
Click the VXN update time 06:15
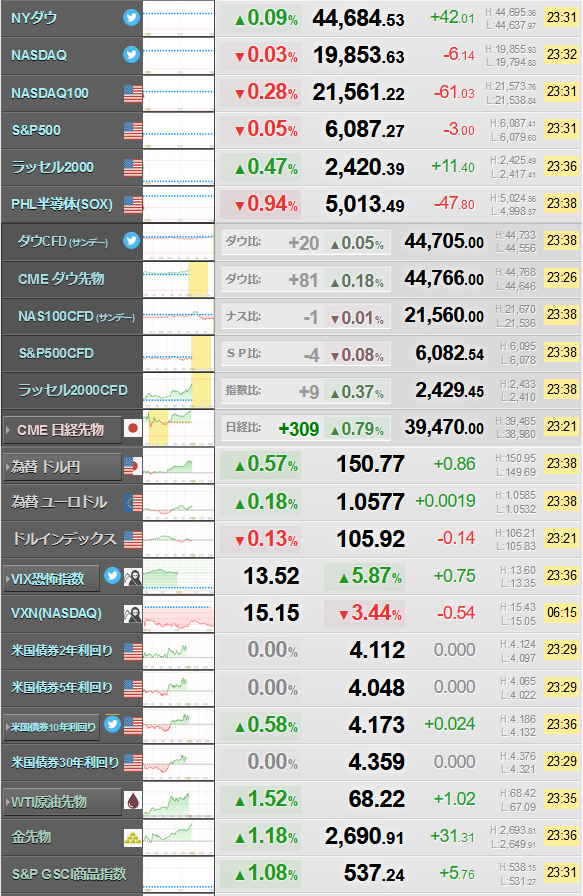click(562, 613)
